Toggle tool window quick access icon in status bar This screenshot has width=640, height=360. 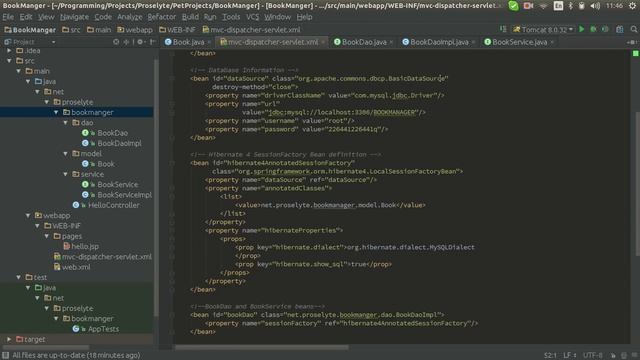tap(5, 355)
